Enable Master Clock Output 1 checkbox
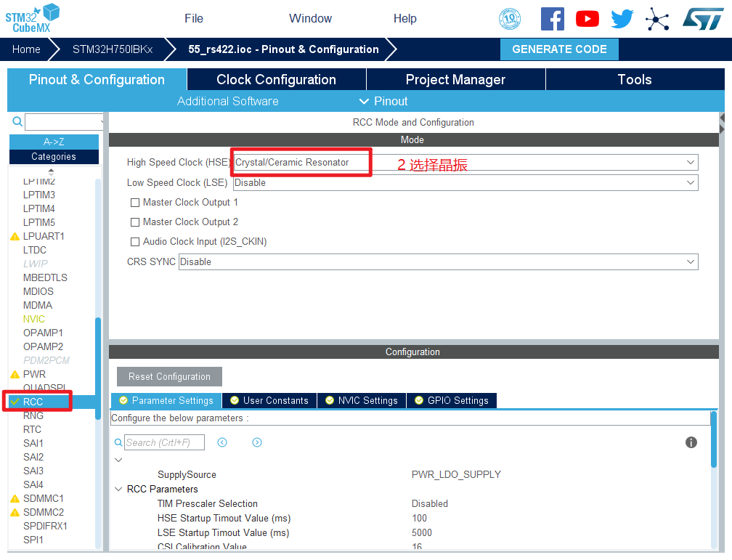 (x=135, y=203)
